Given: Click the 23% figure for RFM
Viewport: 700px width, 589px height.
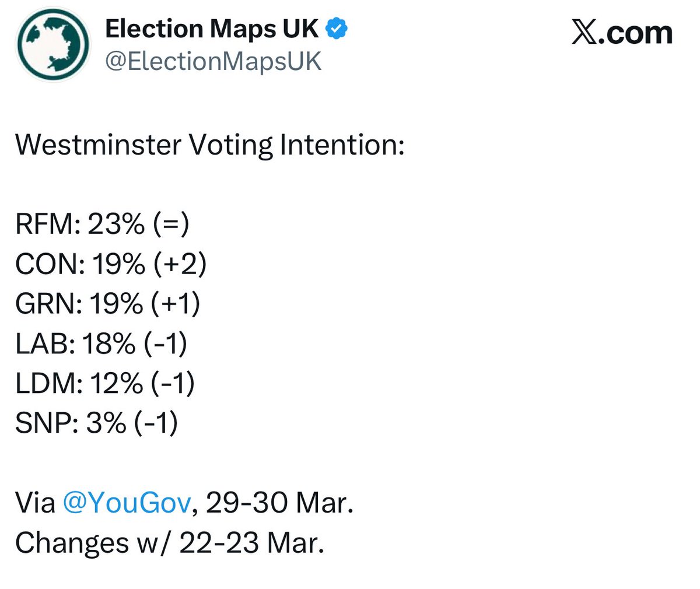Looking at the screenshot, I should 116,224.
